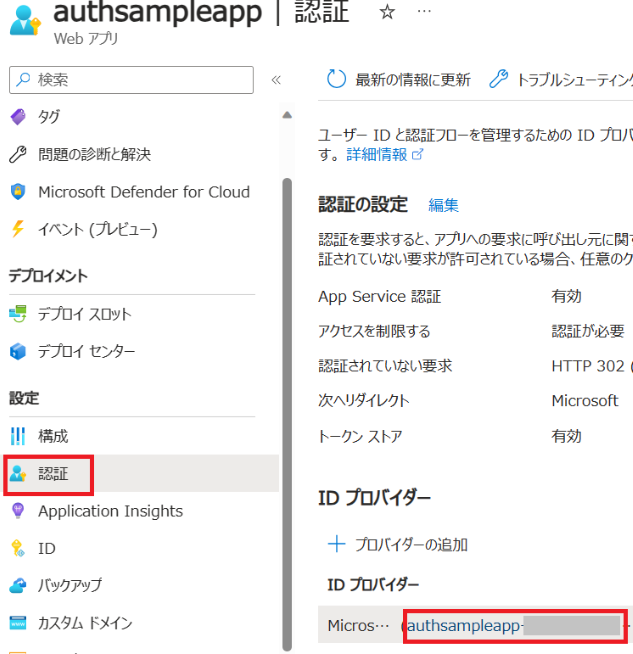Open デプロイ センター in sidebar
Image resolution: width=633 pixels, height=654 pixels.
[x=86, y=351]
